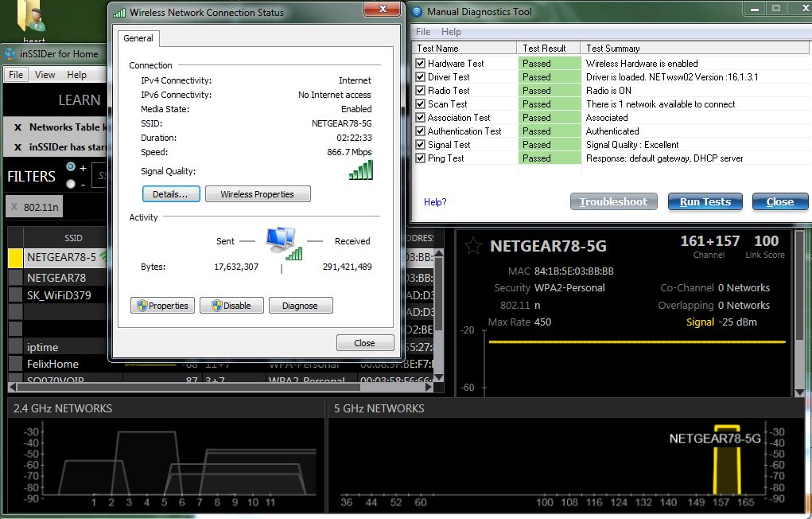This screenshot has width=812, height=519.
Task: Dismiss the 'Networks Table' notification with its X
Action: [17, 127]
